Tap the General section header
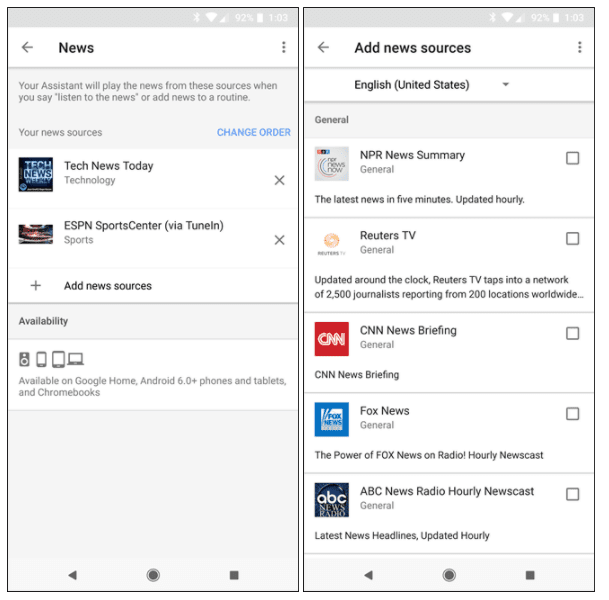Image resolution: width=609 pixels, height=600 pixels. click(x=331, y=120)
